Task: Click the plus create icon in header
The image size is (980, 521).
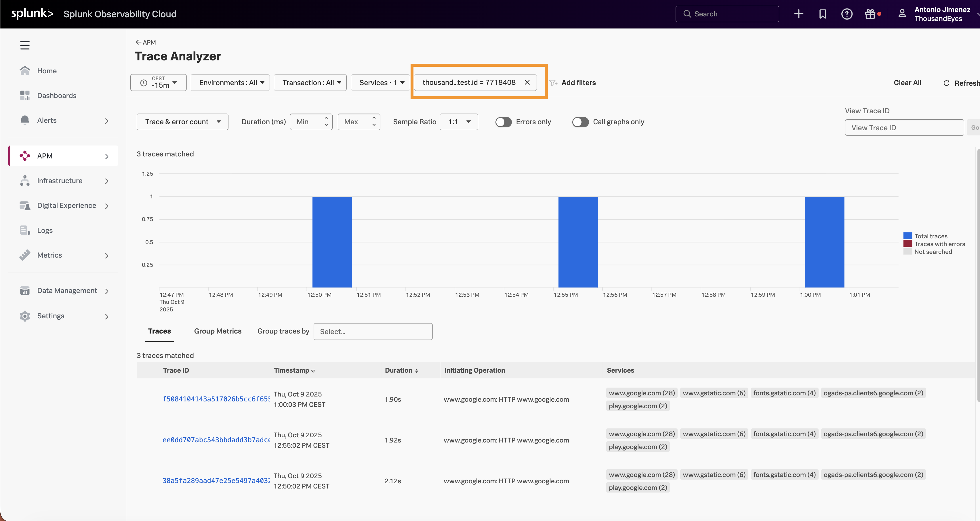Action: click(x=798, y=14)
